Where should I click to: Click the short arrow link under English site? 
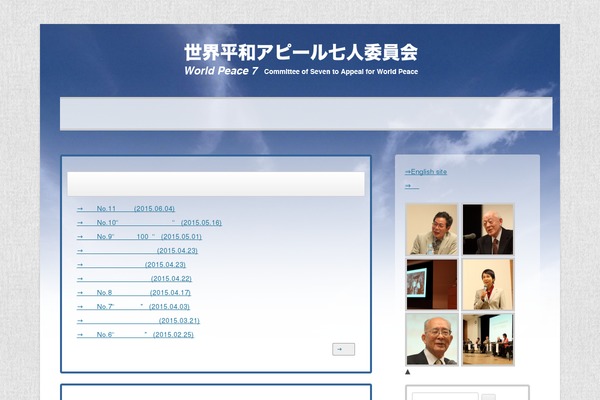412,186
